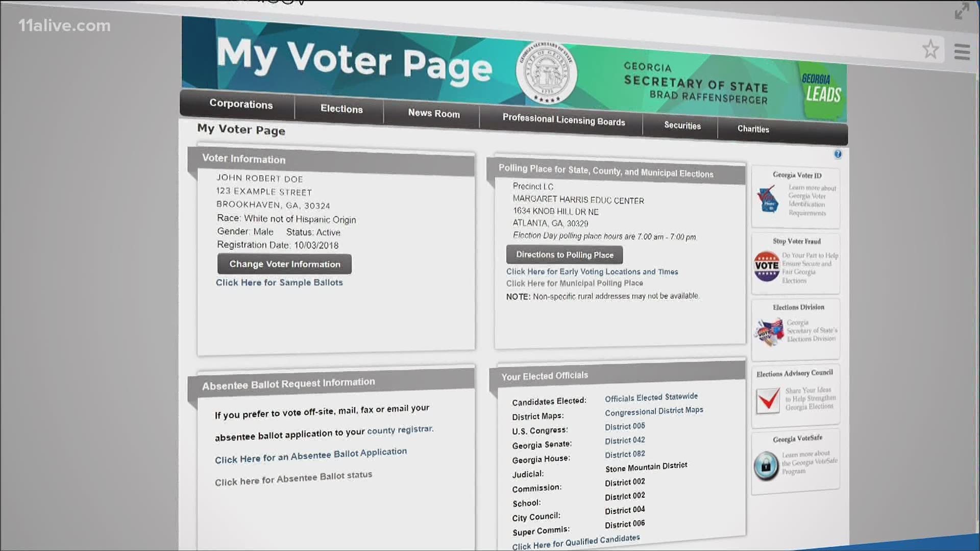The width and height of the screenshot is (980, 551).
Task: Click Here for Municipal Polling Place link
Action: pyautogui.click(x=574, y=283)
